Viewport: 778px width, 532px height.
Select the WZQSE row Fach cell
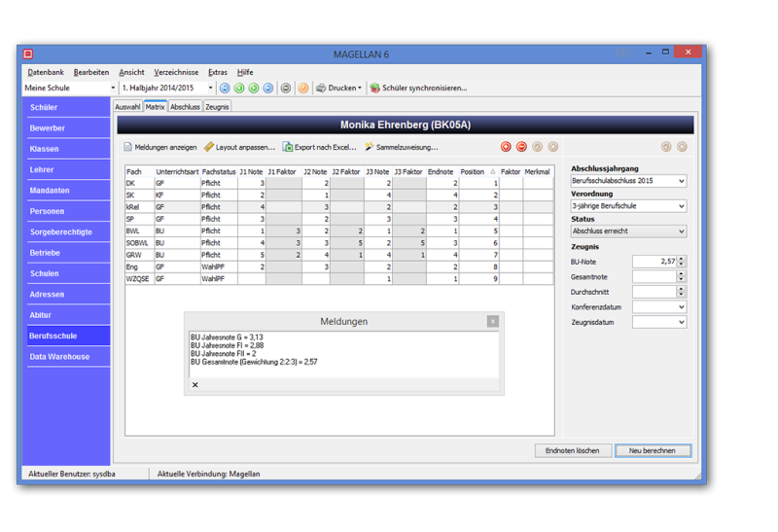139,279
